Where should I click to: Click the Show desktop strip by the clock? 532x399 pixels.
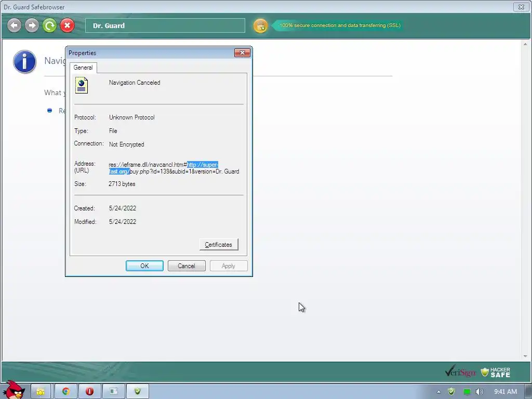528,392
